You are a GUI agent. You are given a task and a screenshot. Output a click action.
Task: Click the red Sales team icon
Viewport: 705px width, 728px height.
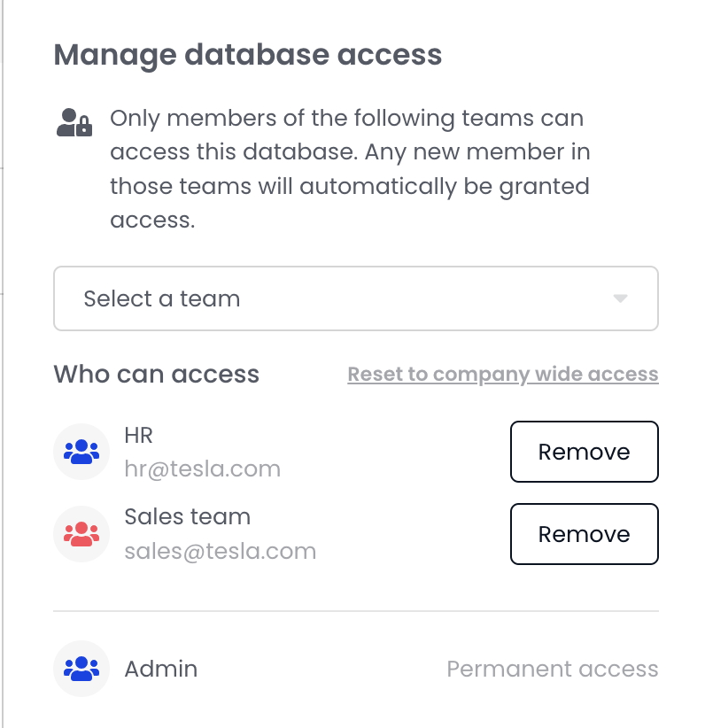(81, 534)
